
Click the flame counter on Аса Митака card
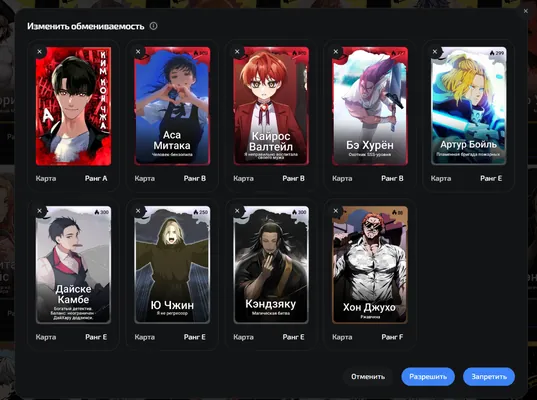coord(201,53)
